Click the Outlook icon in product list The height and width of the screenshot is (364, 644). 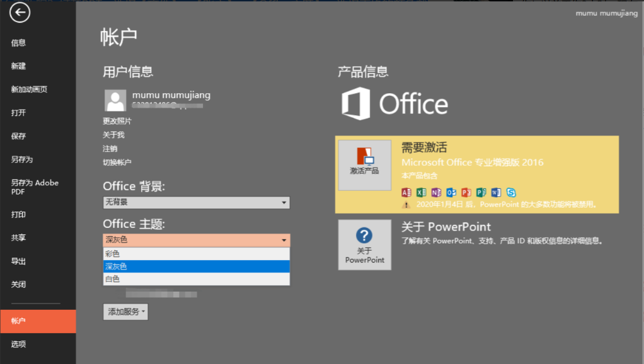pyautogui.click(x=451, y=192)
